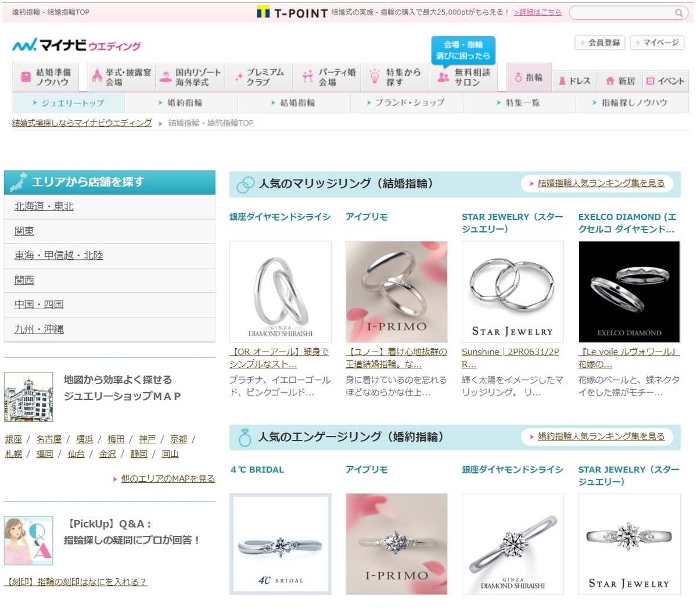697x616 pixels.
Task: Open I-PRIMO engagement ring thumbnail
Action: (397, 544)
